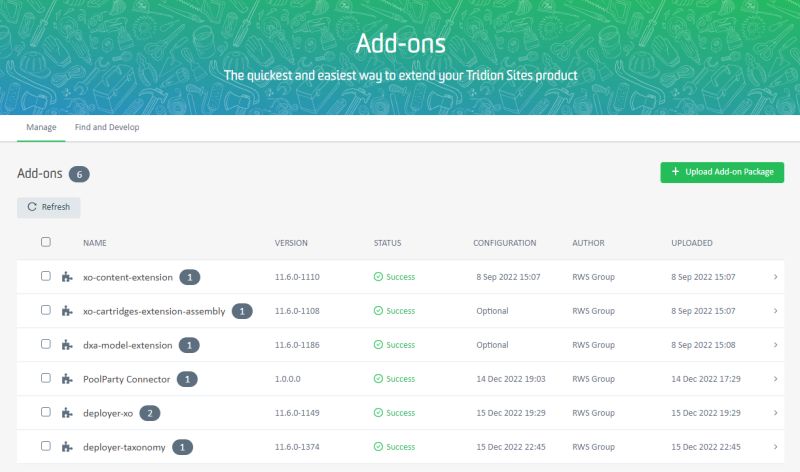
Task: Click the Add-ons total badge showing 6
Action: pyautogui.click(x=79, y=174)
